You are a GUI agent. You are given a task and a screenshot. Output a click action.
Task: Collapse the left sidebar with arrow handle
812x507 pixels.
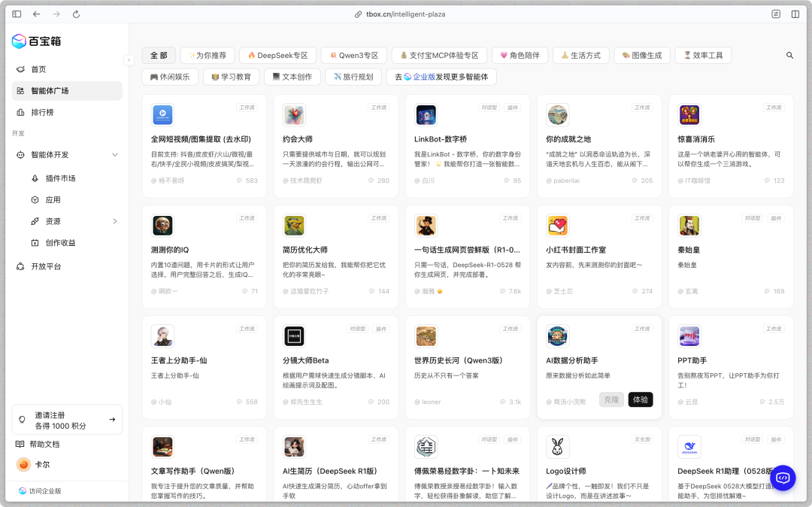(x=129, y=60)
